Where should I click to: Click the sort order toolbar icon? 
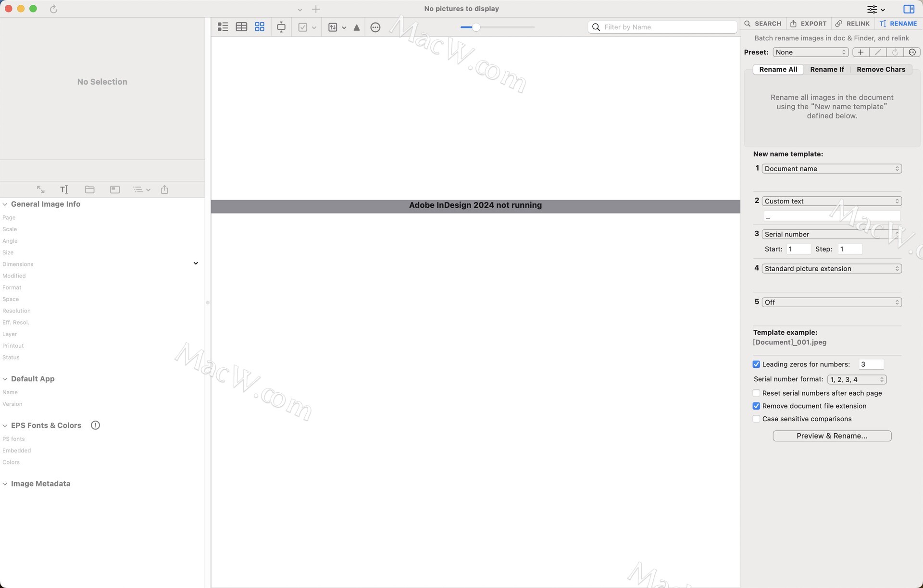click(x=333, y=27)
